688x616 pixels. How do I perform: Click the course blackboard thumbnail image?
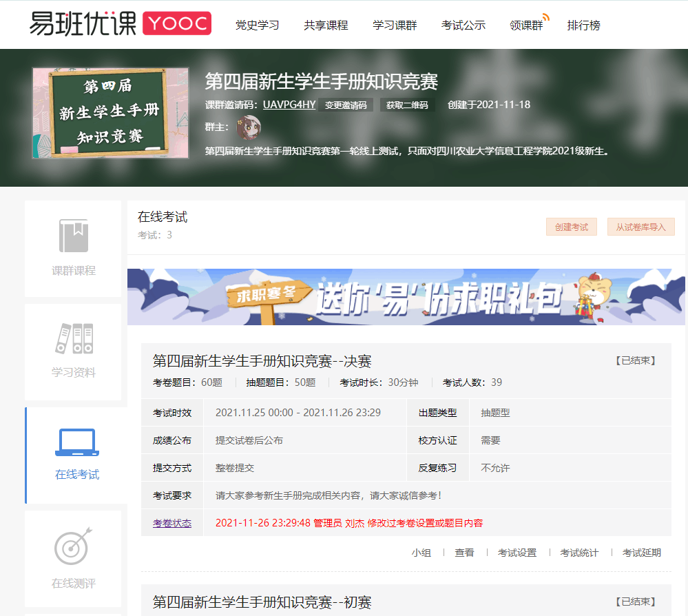[x=110, y=113]
